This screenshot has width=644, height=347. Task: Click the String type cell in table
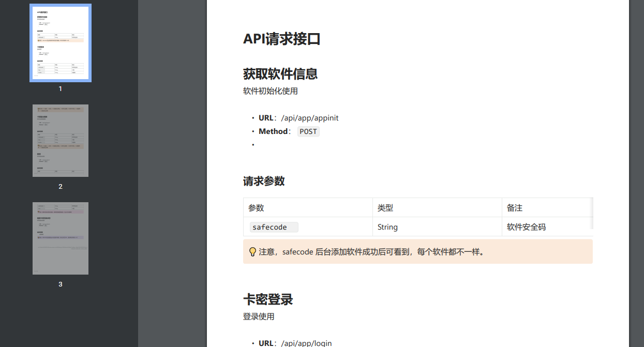(x=387, y=227)
